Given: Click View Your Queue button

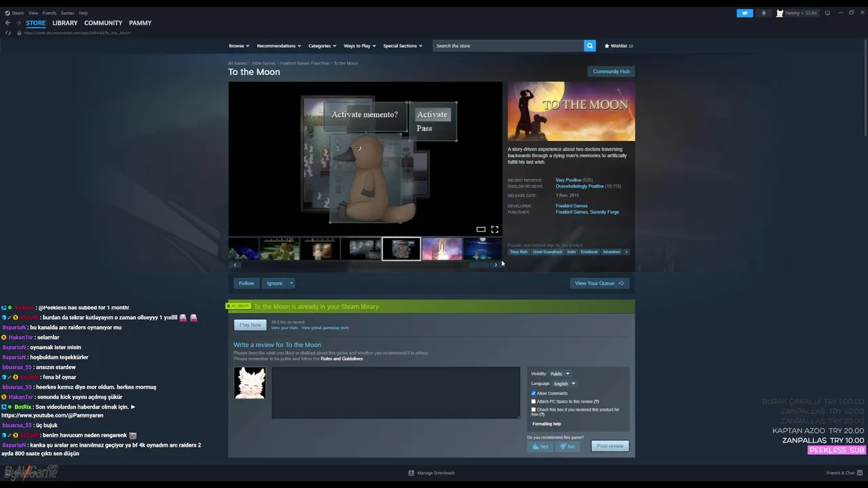Looking at the screenshot, I should point(599,283).
